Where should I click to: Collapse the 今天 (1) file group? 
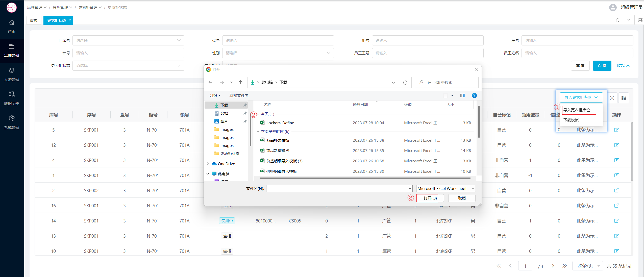pyautogui.click(x=258, y=114)
